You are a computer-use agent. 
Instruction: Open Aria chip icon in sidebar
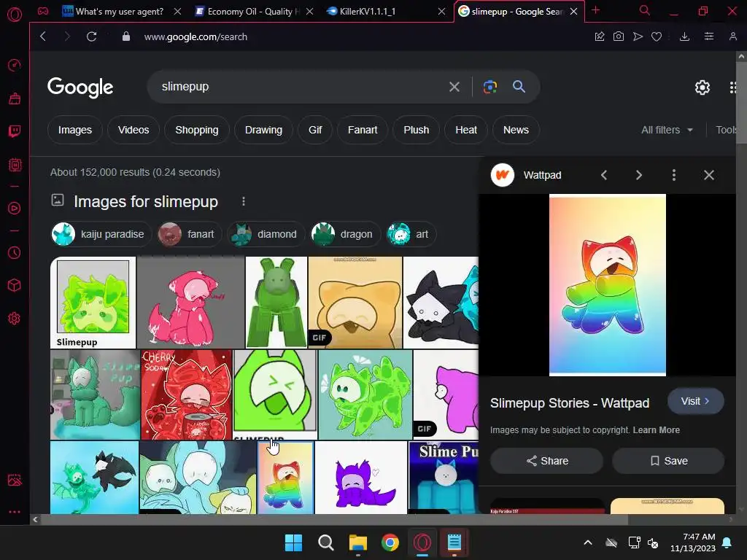click(x=15, y=165)
